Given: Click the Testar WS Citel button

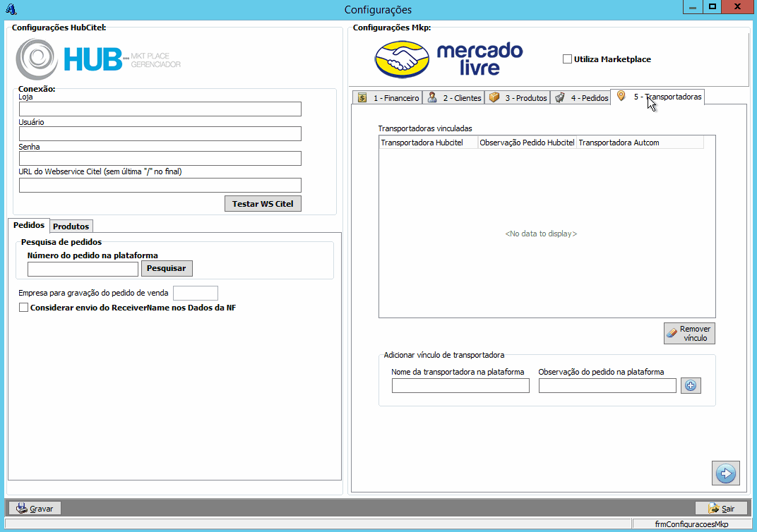Looking at the screenshot, I should click(x=263, y=203).
